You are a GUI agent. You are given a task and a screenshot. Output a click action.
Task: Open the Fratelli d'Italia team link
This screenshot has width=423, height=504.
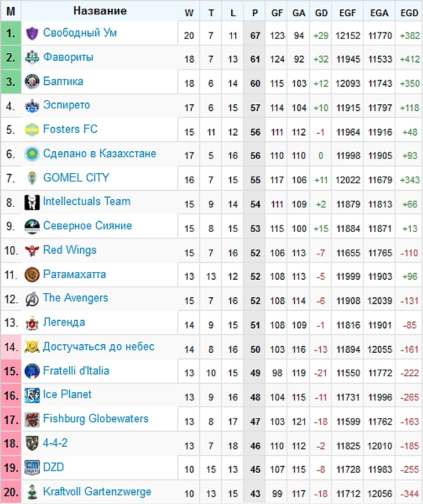coord(76,371)
